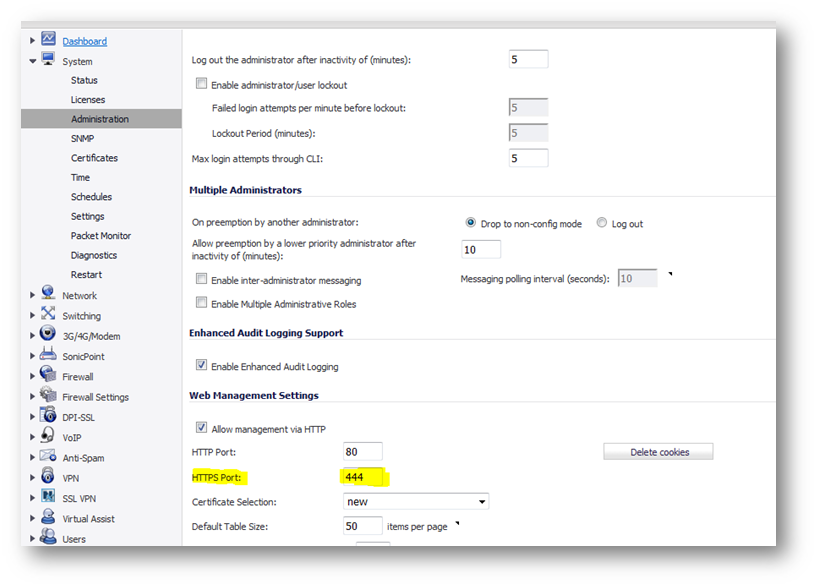
Task: Click the Users icon
Action: pos(48,536)
